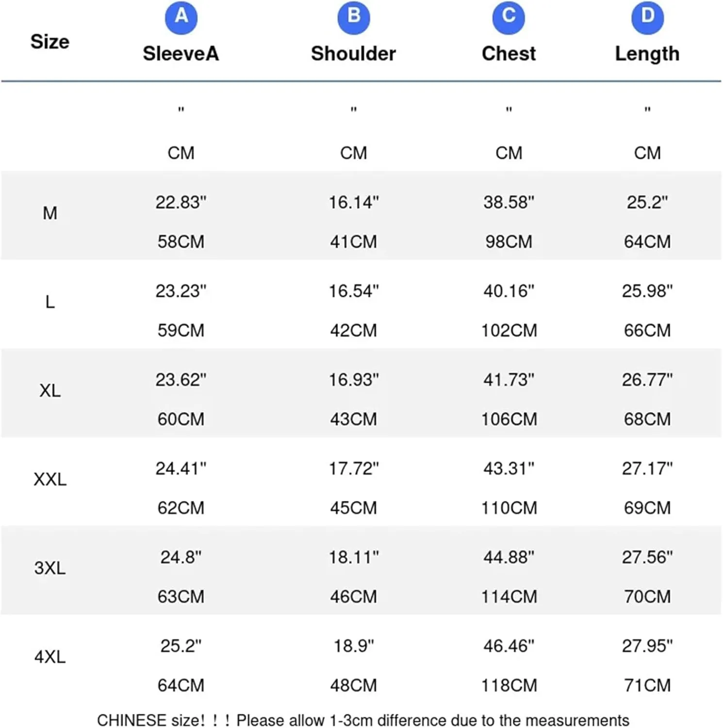Click the 71CM length value for 4XL
Viewport: 723px width, 728px height.
(x=647, y=685)
